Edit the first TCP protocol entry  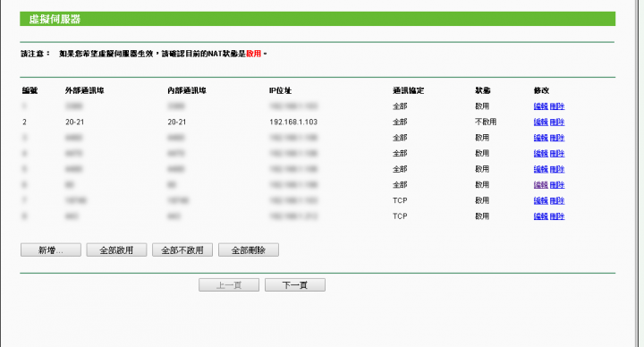540,200
